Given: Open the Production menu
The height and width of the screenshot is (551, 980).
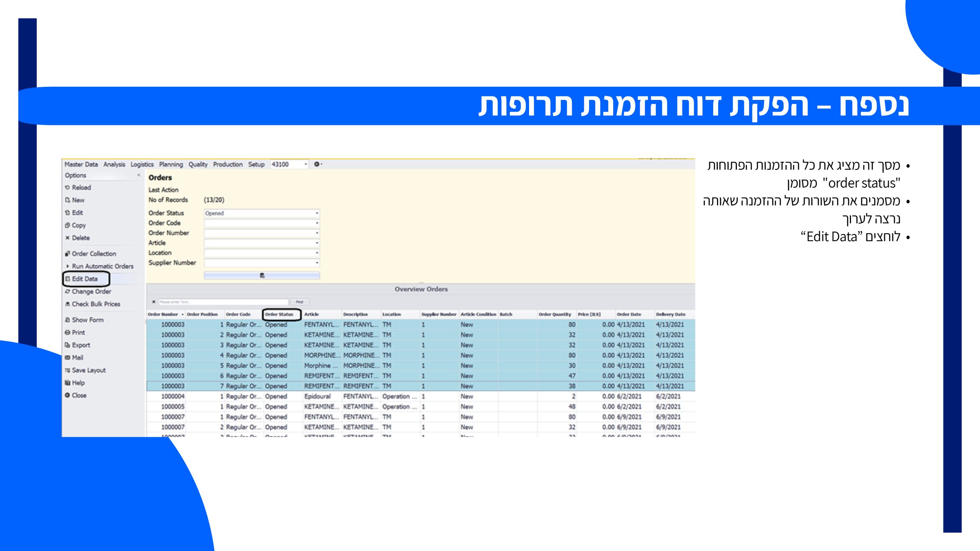Looking at the screenshot, I should (x=228, y=165).
